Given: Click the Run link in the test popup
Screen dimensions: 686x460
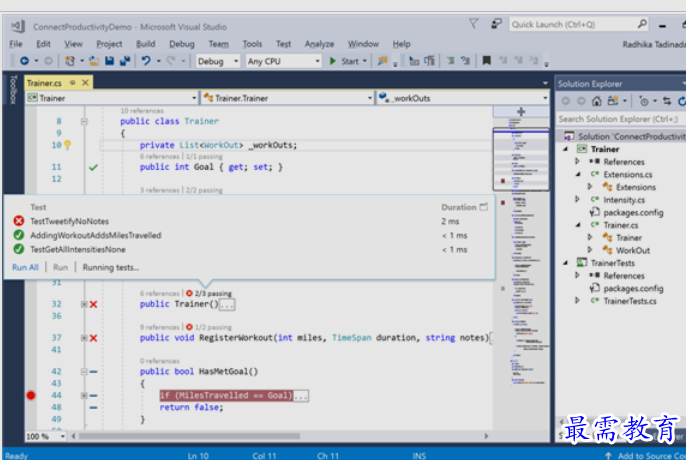Looking at the screenshot, I should point(60,267).
